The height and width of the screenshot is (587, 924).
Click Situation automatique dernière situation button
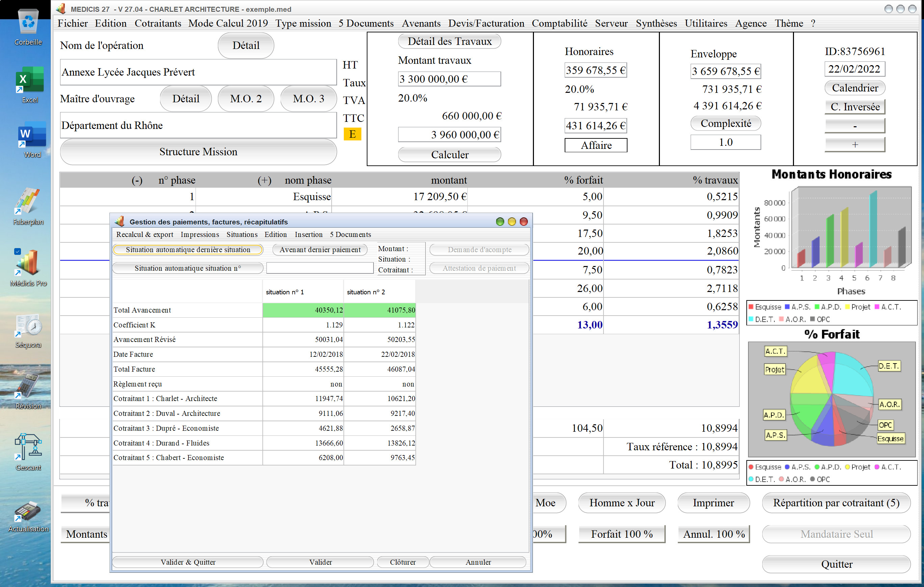click(x=188, y=249)
